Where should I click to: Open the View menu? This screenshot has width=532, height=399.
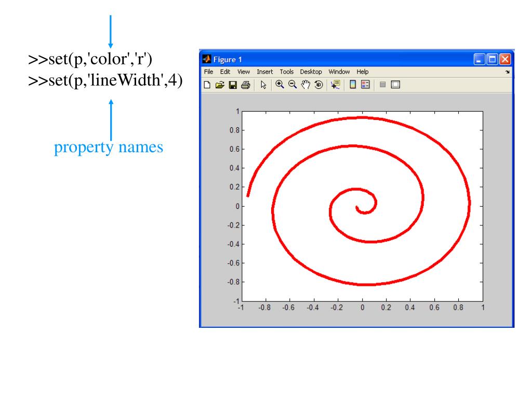click(x=244, y=72)
